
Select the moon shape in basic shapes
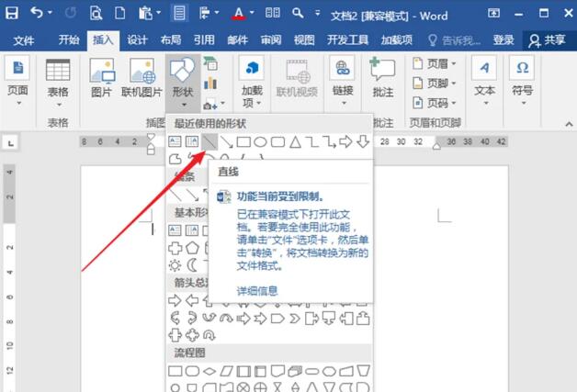pos(192,265)
